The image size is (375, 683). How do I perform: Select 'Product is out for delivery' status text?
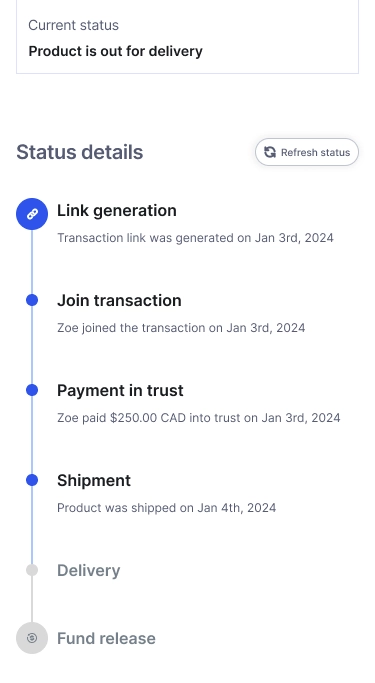(115, 51)
